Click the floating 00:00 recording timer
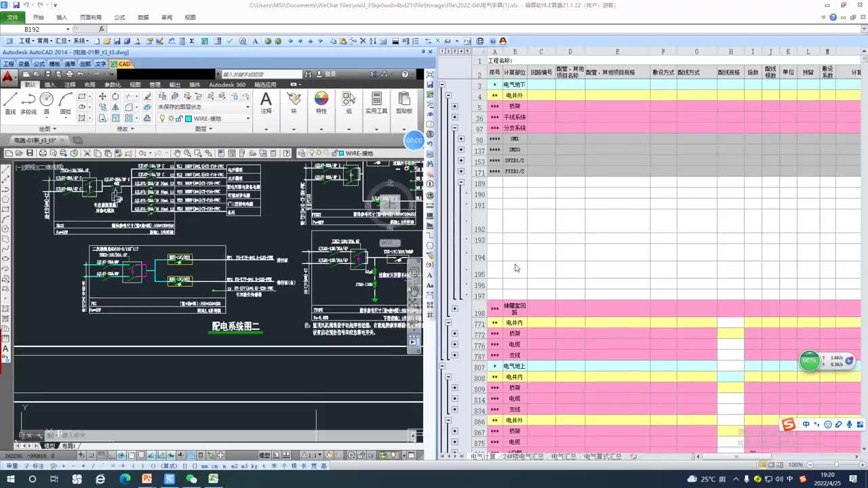 [x=414, y=140]
